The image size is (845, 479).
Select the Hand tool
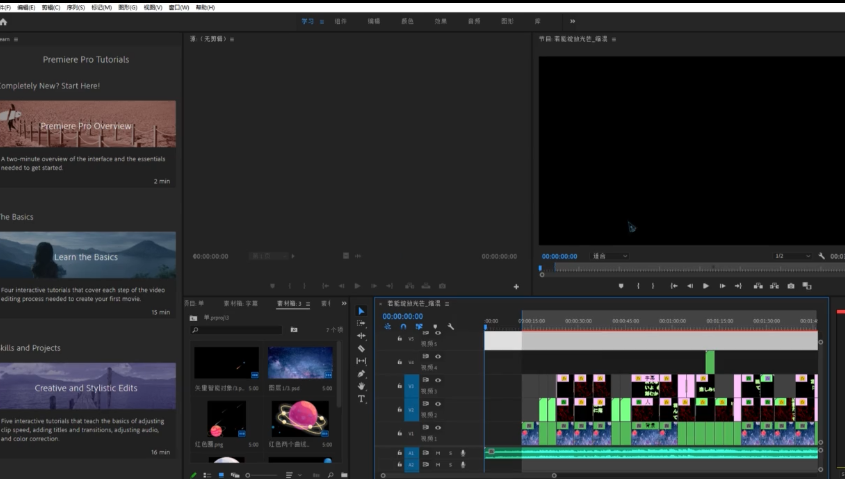361,386
